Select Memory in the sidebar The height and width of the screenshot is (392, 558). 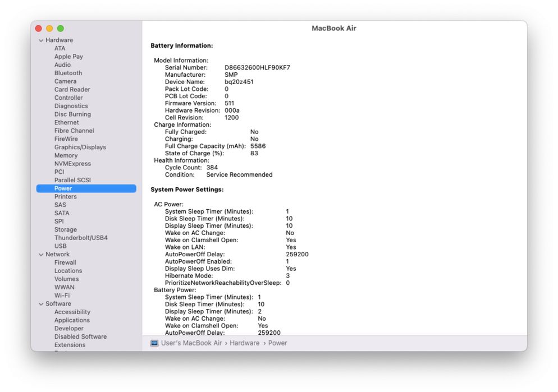point(66,155)
